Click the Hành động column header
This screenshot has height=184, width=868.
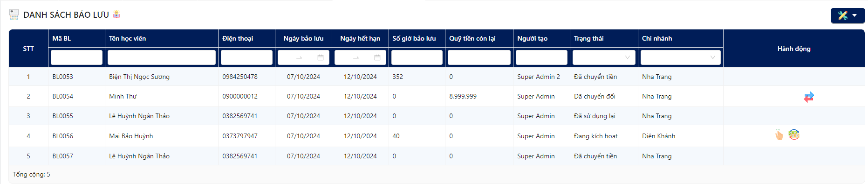point(794,49)
